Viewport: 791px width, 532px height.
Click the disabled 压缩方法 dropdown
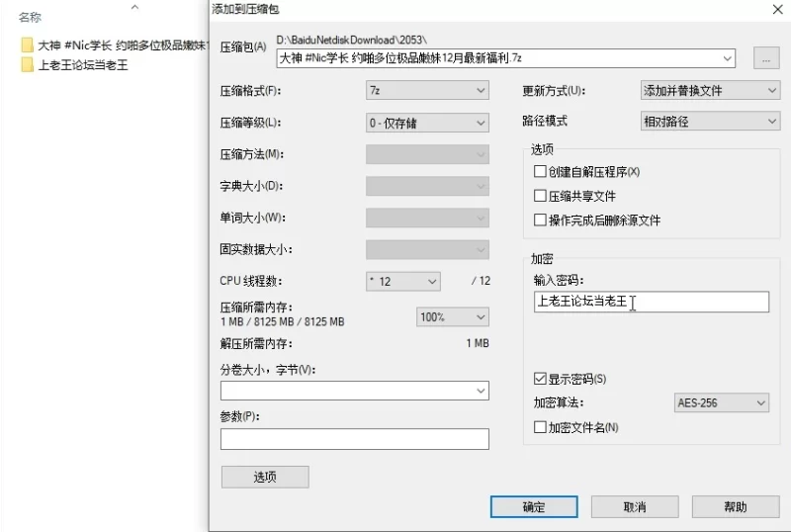pyautogui.click(x=427, y=154)
